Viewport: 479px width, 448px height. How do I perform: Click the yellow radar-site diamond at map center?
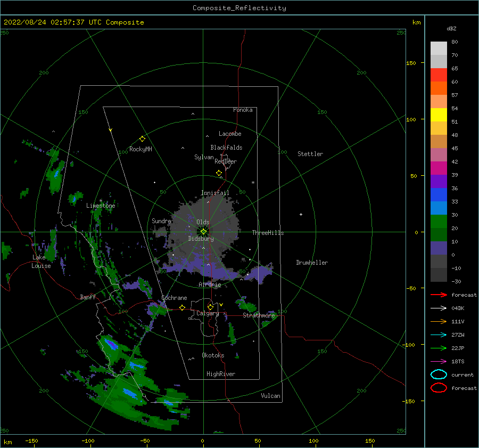203,232
